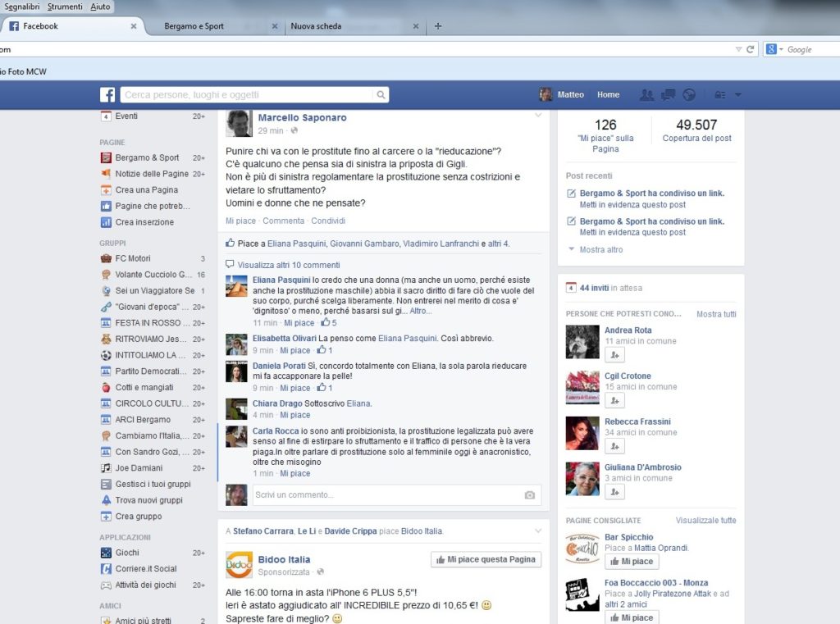
Task: Add Andrea Rota as friend
Action: tap(614, 355)
